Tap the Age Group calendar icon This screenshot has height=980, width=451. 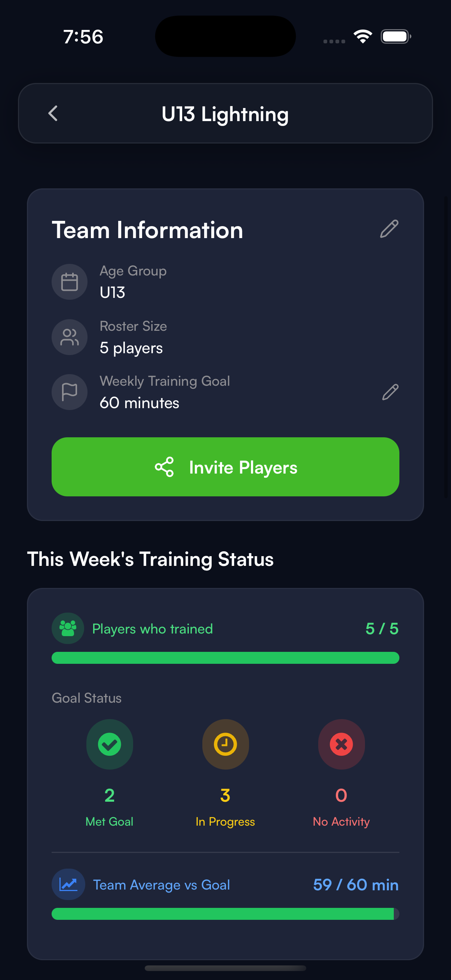click(x=70, y=282)
